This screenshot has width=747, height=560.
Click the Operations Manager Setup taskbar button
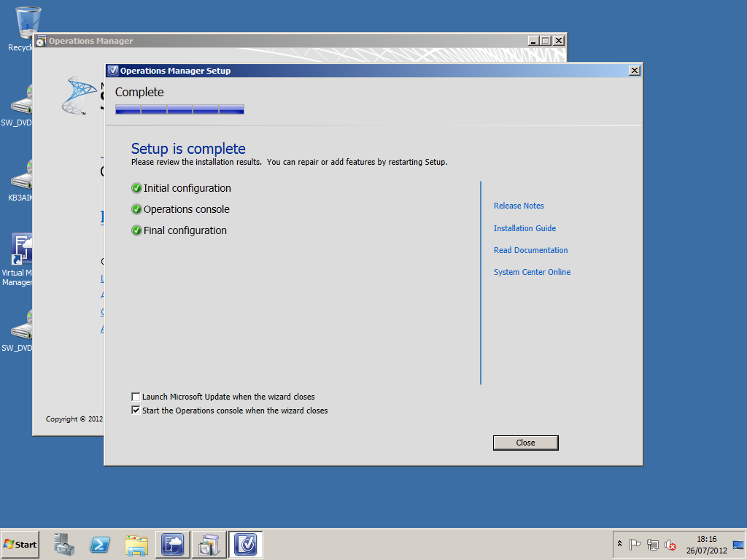[246, 544]
